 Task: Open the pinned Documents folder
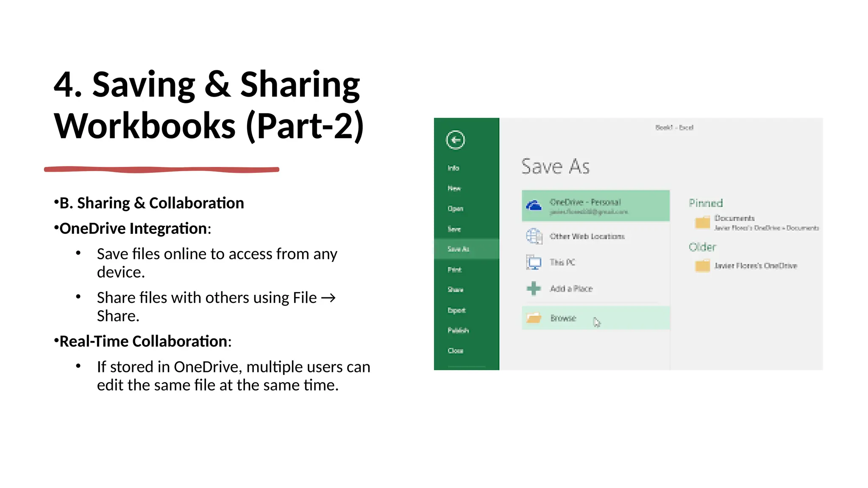pos(757,222)
